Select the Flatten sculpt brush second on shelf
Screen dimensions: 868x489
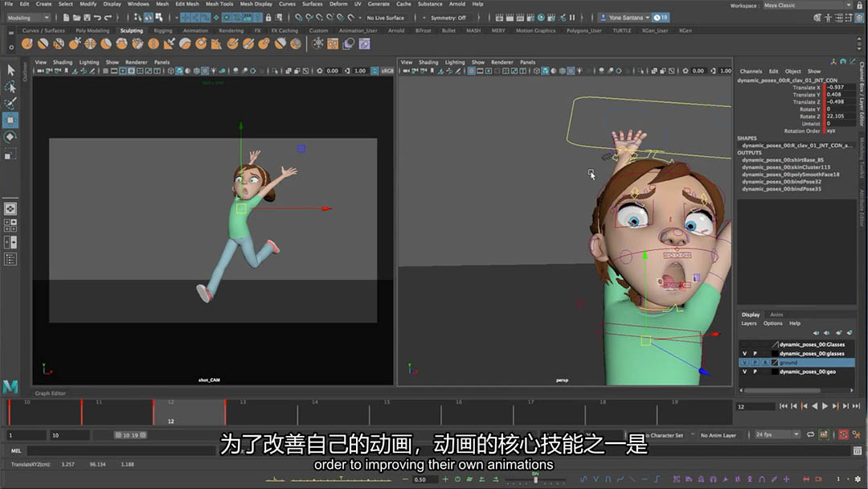coord(43,43)
